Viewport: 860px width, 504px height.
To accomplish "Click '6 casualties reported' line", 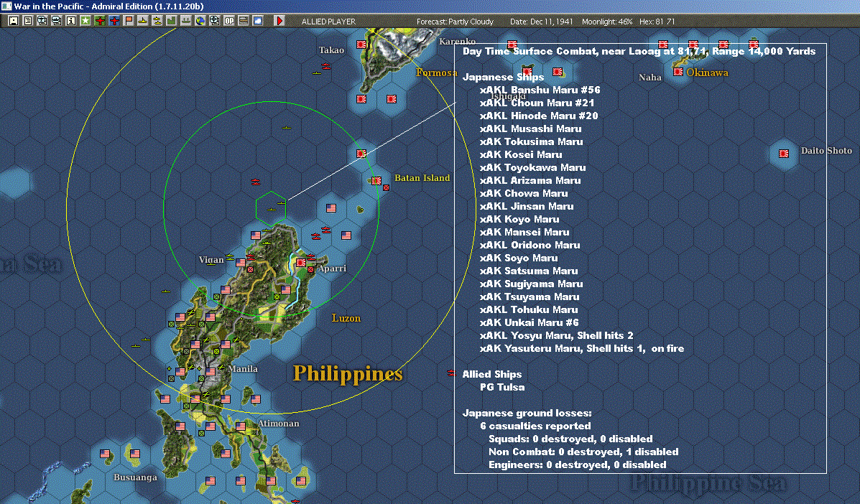I will pyautogui.click(x=535, y=426).
